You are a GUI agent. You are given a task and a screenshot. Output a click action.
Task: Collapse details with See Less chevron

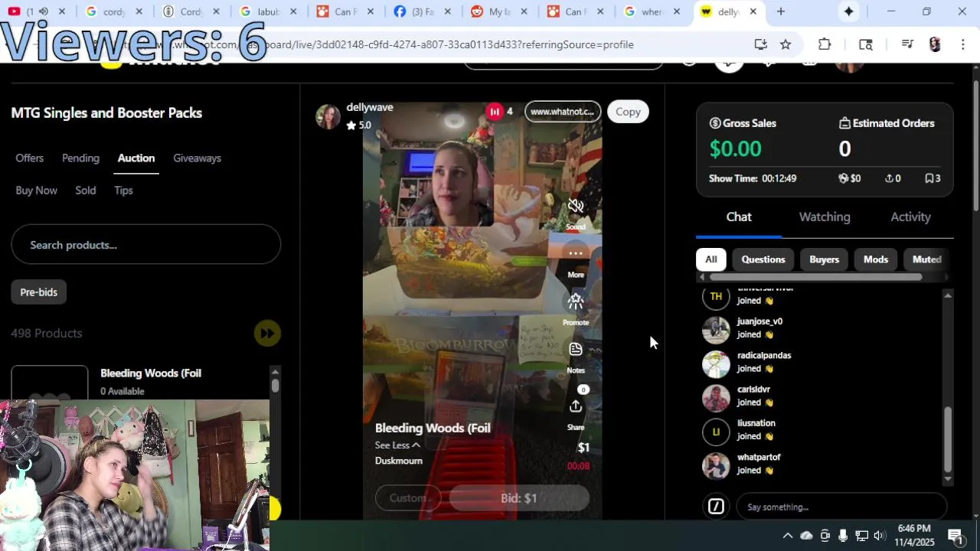(x=416, y=445)
